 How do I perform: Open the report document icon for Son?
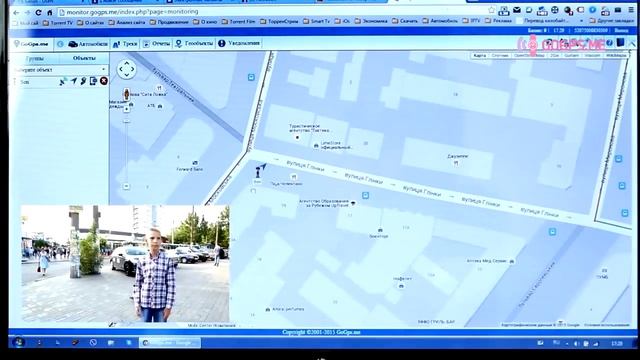93,81
